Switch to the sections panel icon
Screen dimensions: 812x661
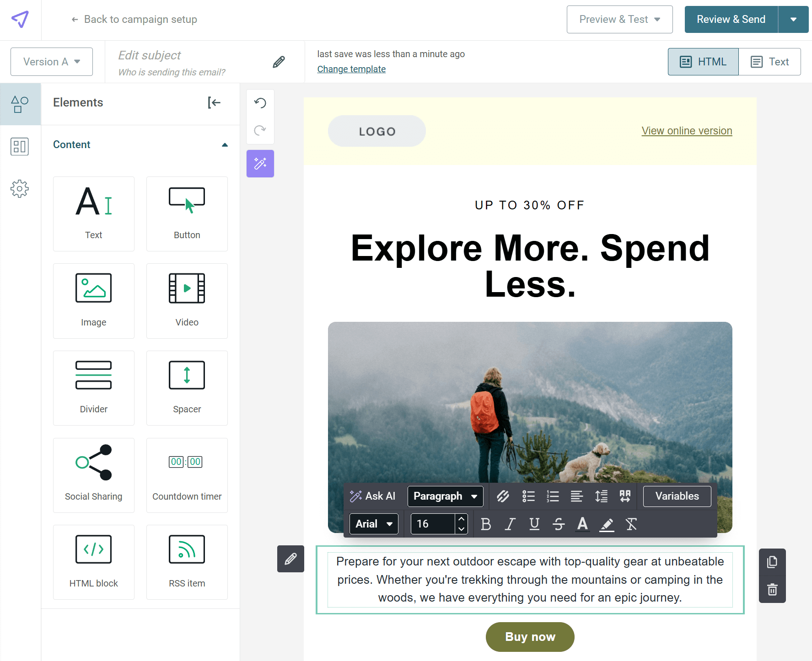[x=20, y=146]
